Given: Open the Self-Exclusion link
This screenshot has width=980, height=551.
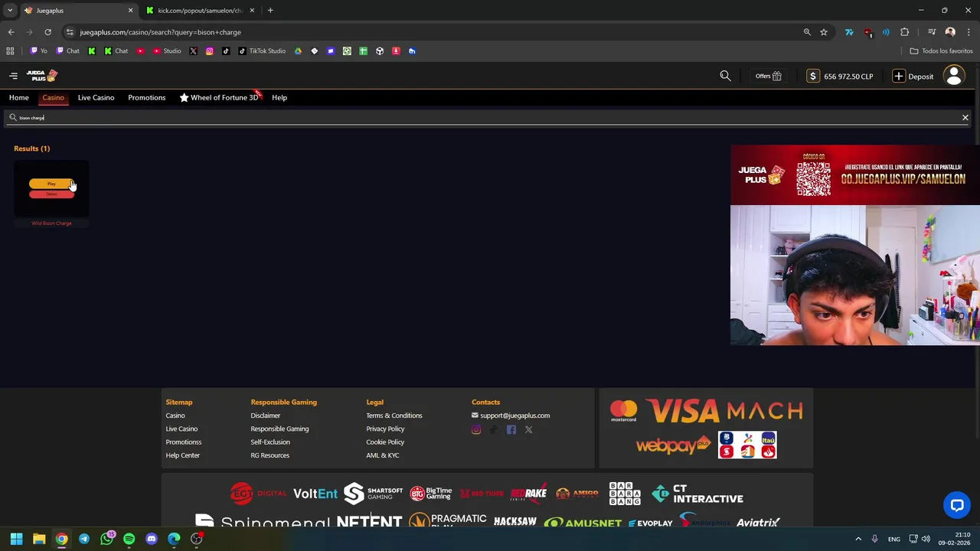Looking at the screenshot, I should pos(270,442).
